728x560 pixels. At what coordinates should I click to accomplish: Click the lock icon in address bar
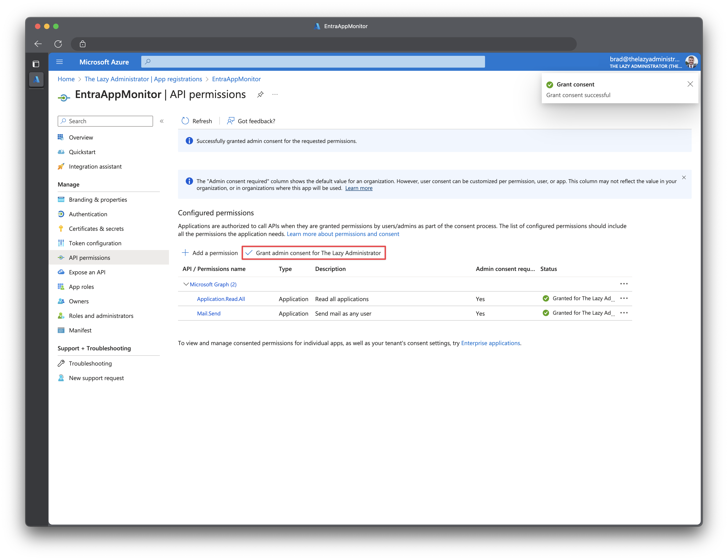[83, 44]
